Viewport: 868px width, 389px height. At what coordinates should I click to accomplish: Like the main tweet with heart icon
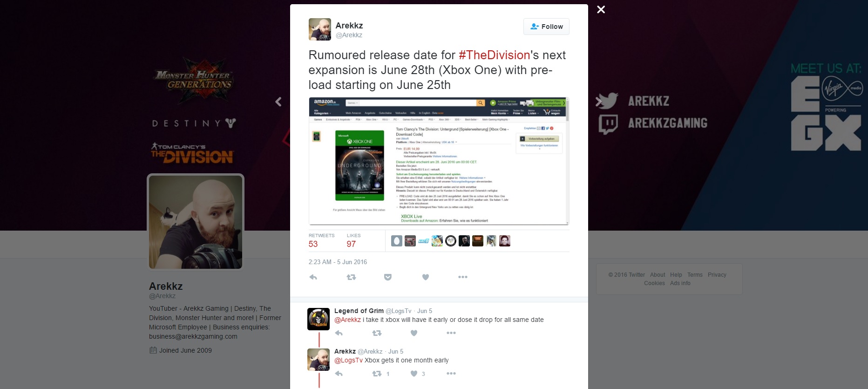425,277
